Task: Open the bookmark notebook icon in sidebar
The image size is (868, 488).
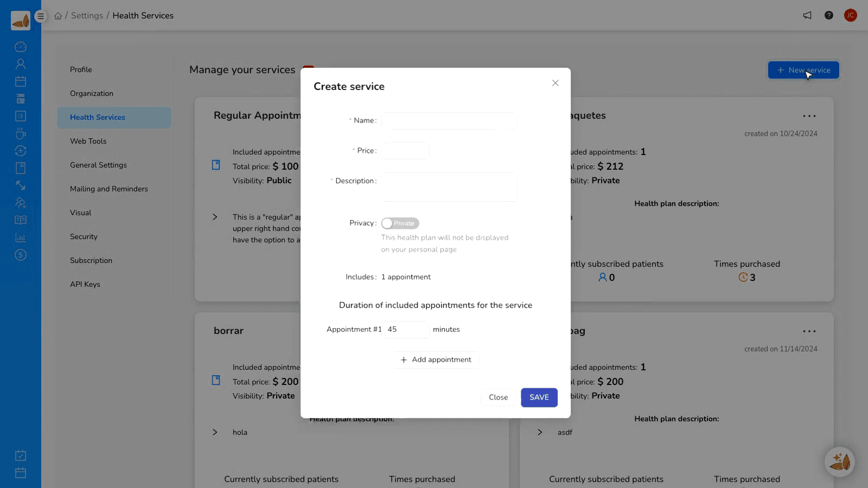Action: pyautogui.click(x=21, y=168)
